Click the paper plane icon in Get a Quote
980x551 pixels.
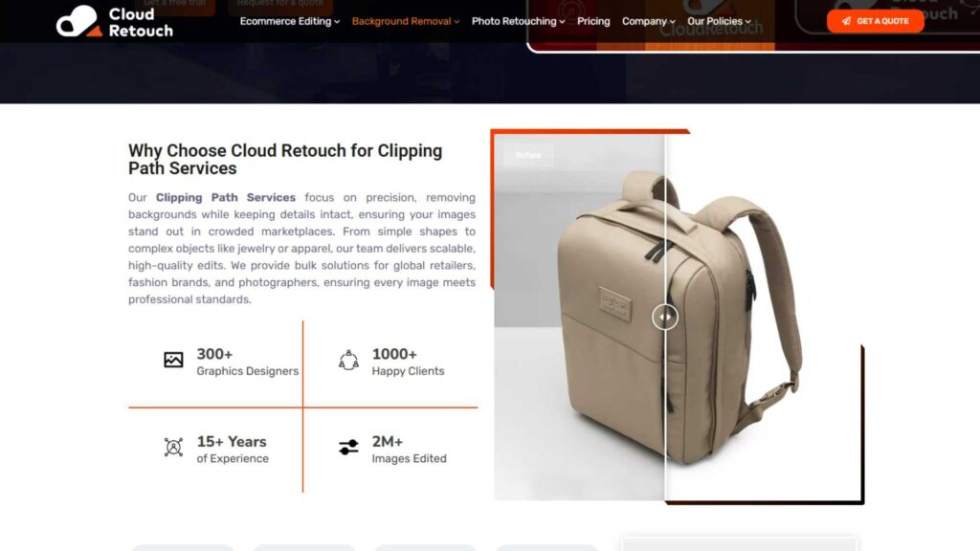tap(846, 21)
